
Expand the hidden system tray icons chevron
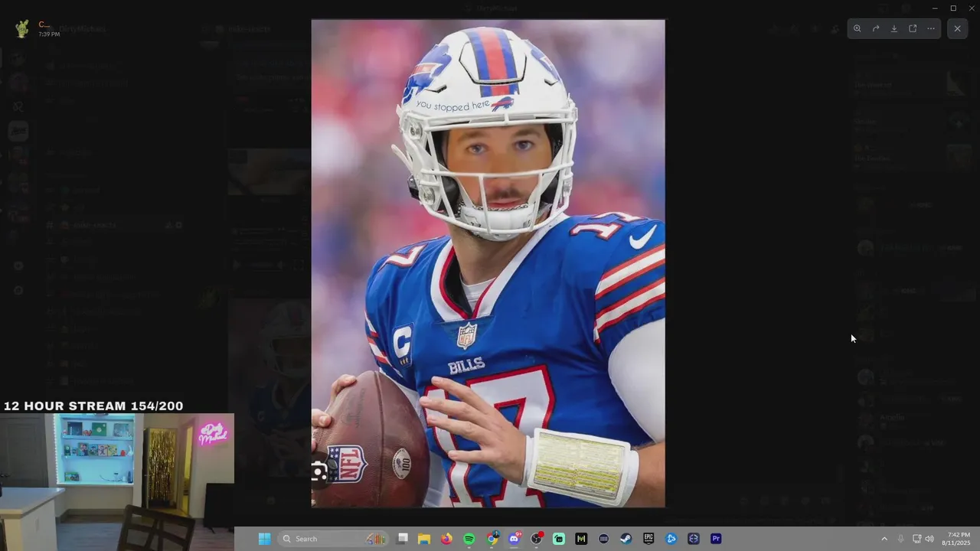[x=884, y=539]
